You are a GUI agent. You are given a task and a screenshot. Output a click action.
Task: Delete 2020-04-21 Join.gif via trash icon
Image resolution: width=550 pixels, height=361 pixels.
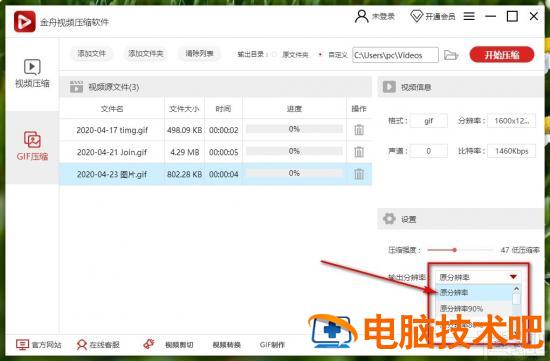coord(359,152)
